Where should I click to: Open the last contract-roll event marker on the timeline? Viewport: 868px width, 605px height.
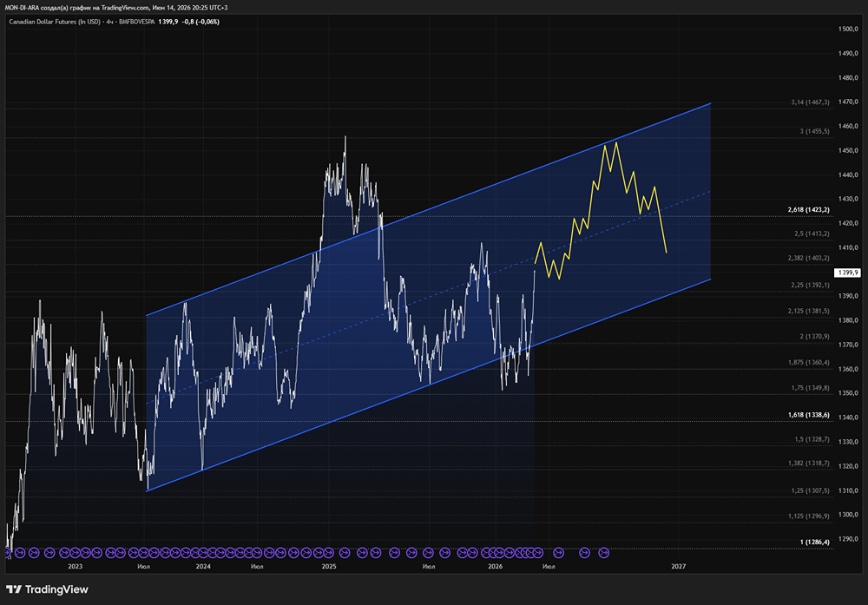(604, 552)
